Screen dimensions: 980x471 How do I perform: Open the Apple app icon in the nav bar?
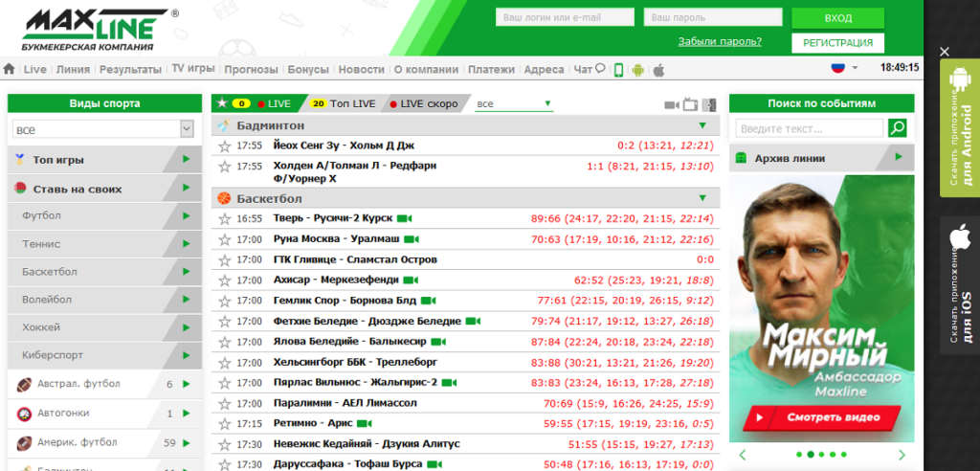(x=658, y=70)
